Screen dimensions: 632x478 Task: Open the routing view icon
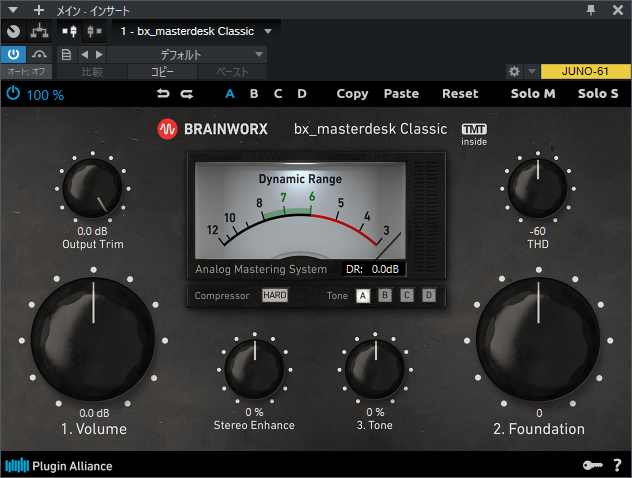click(40, 31)
